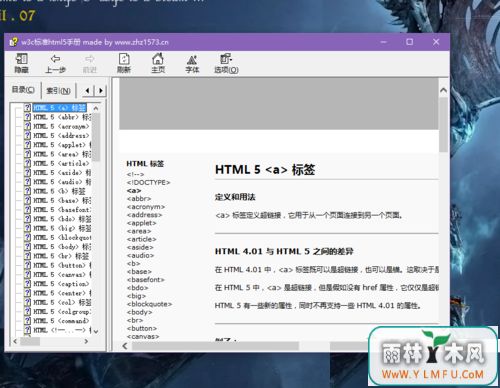Select tree item HTML 5 <center>
Image resolution: width=500 pixels, height=388 pixels.
62,293
